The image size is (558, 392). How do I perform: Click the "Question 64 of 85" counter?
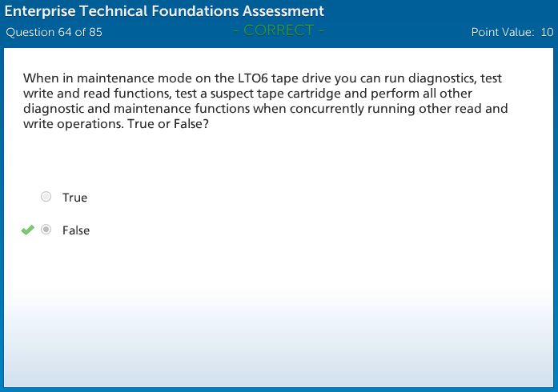coord(54,33)
